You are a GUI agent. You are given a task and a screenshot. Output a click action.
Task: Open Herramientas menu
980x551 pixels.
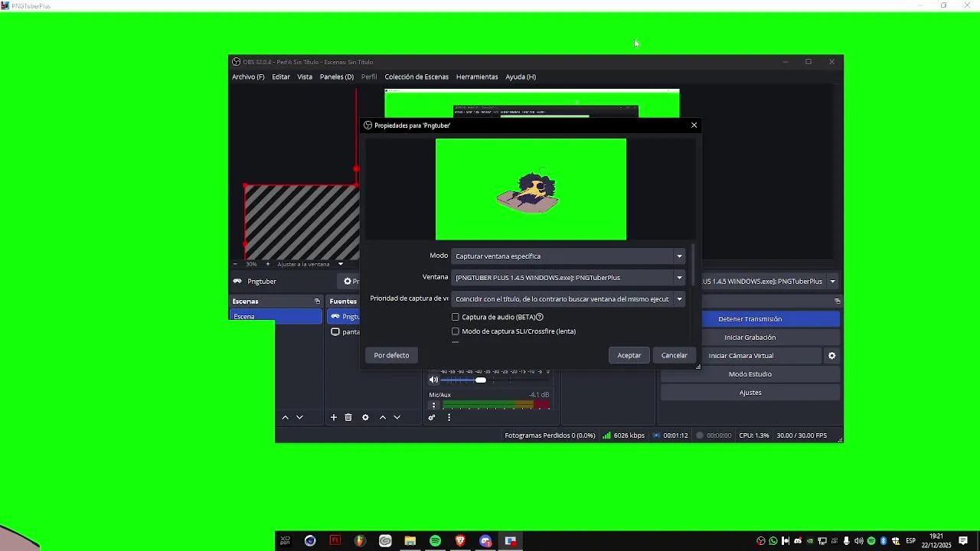coord(477,77)
